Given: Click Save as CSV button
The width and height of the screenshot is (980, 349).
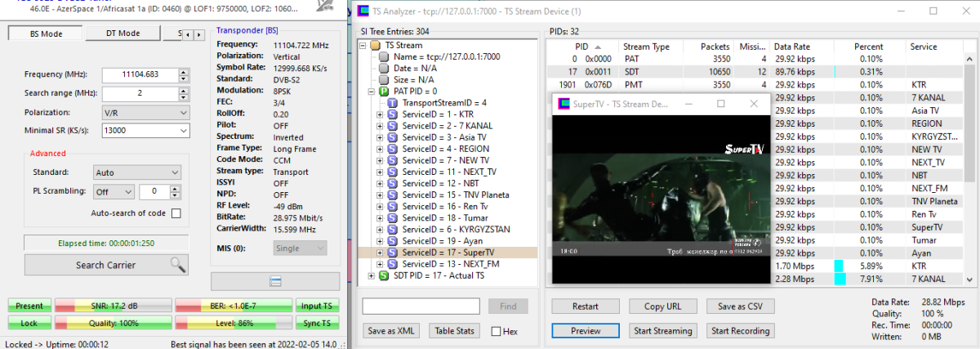Looking at the screenshot, I should 740,306.
